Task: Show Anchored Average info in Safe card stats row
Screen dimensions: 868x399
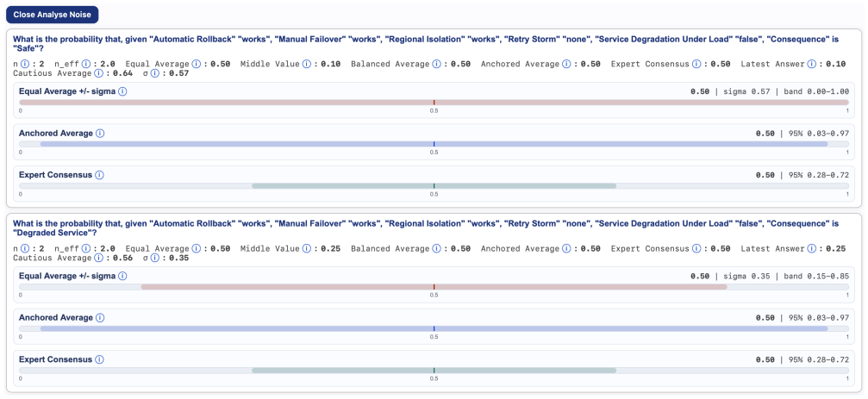Action: click(566, 64)
